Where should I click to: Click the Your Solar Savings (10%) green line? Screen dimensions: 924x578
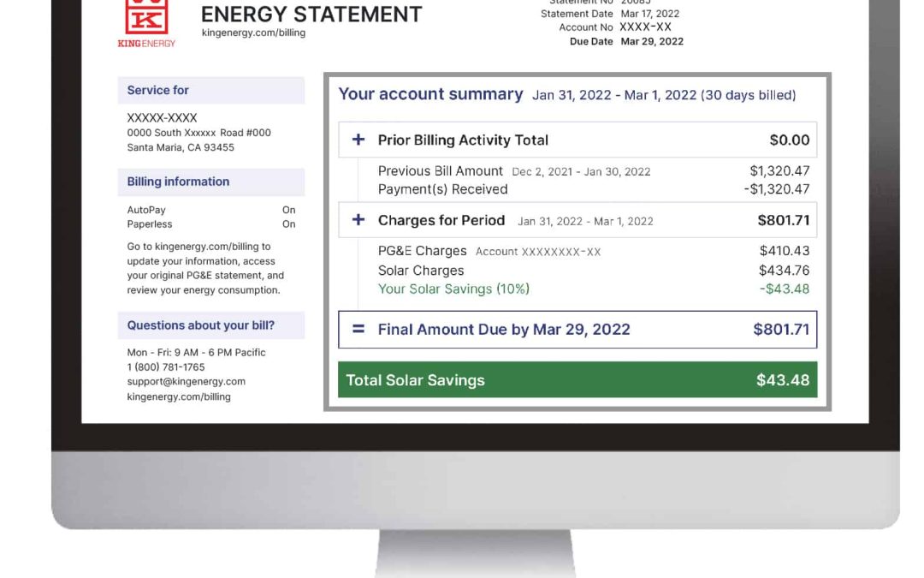(453, 289)
